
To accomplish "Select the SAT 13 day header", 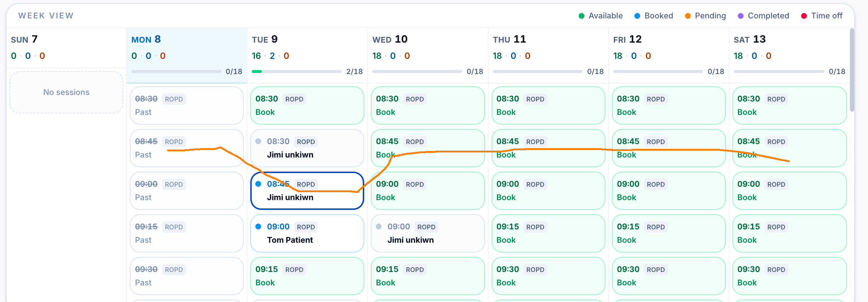I will pos(750,39).
